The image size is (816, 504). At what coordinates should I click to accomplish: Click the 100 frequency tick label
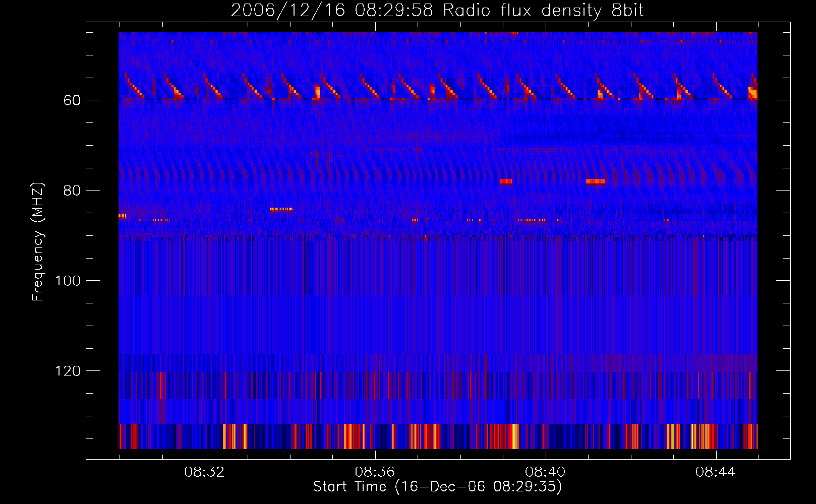[68, 281]
